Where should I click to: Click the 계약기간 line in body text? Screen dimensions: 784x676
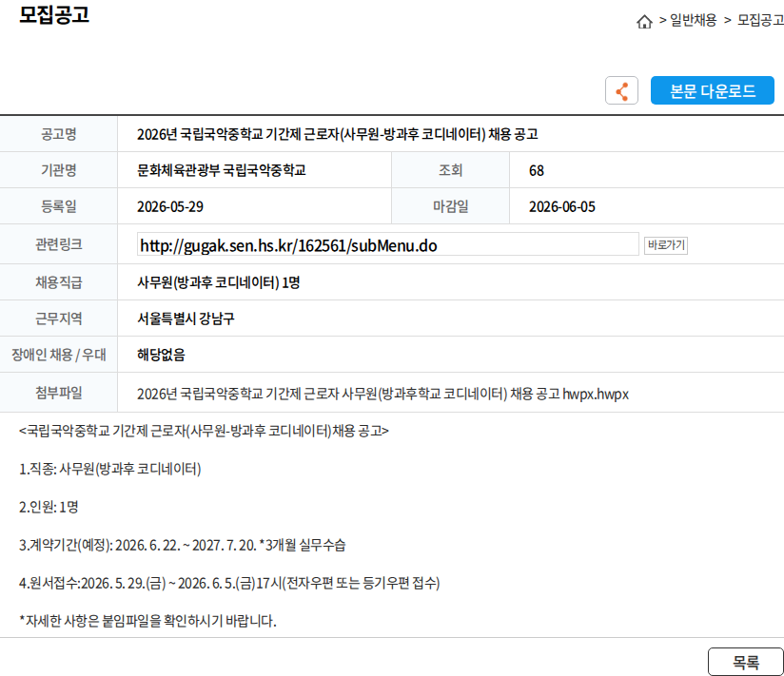click(182, 545)
